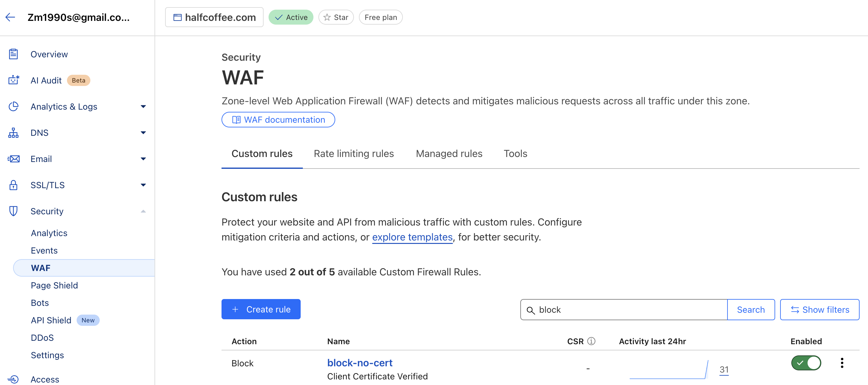Expand the Analytics & Logs menu arrow
Viewport: 868px width, 385px height.
pos(143,107)
